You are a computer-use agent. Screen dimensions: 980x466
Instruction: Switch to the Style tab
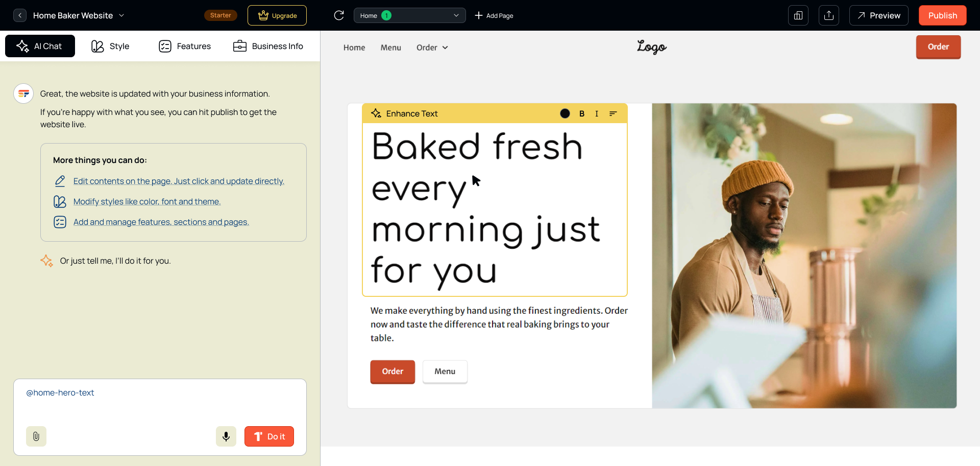point(110,46)
